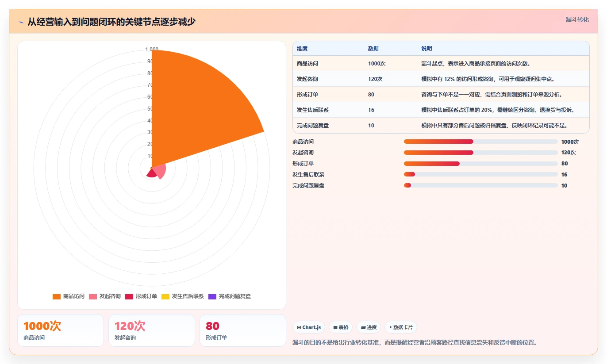Click the lightning icon beside the title

[x=21, y=22]
